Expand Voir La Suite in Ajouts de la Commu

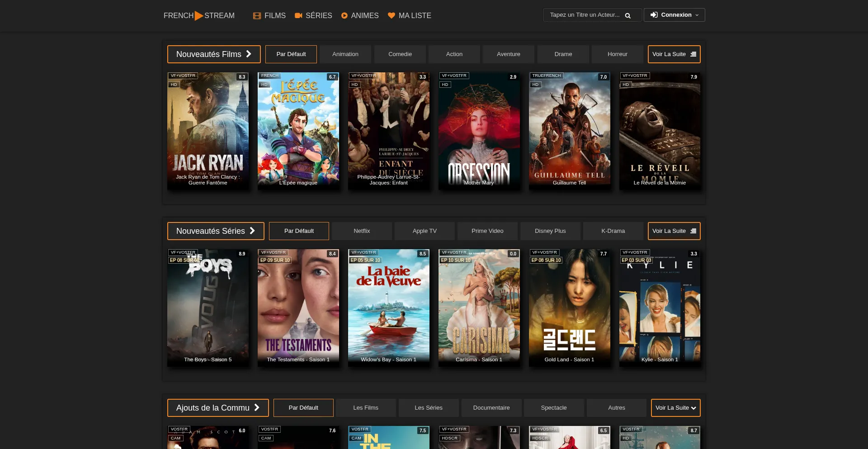(675, 408)
